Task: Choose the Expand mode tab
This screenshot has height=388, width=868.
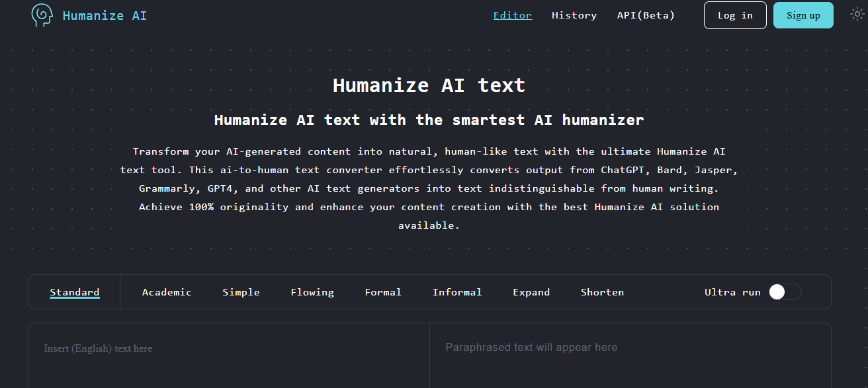Action: point(531,292)
